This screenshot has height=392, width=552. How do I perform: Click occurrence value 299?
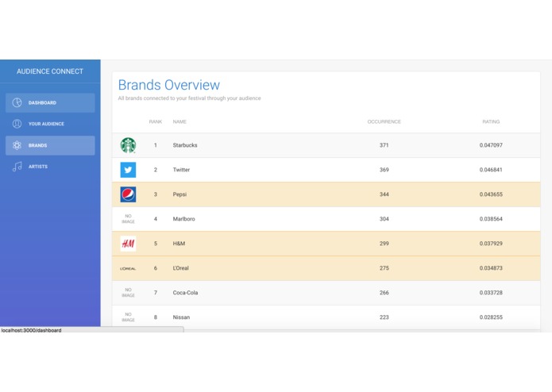click(384, 244)
